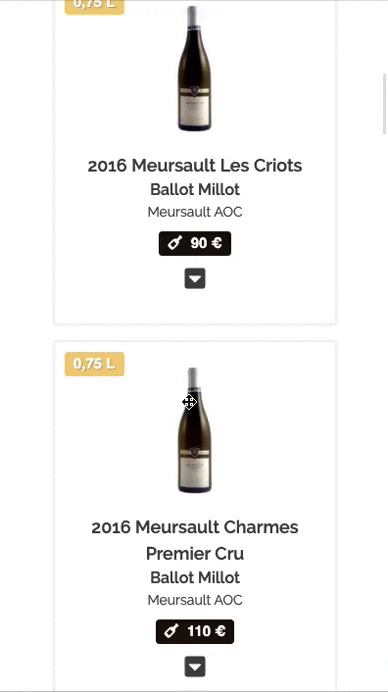Click the bottle icon in the 90 € badge
Screen dimensions: 388x692
pos(175,243)
